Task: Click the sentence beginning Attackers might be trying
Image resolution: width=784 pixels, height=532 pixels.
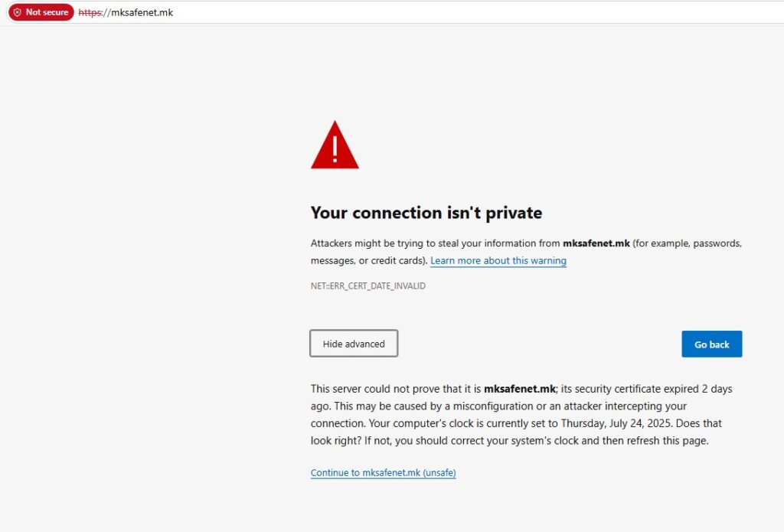Action: point(526,252)
